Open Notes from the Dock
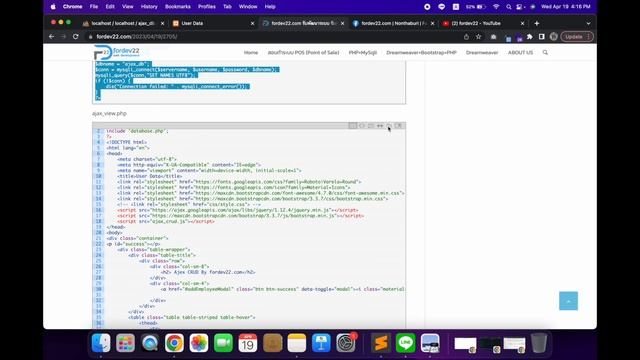 click(297, 343)
